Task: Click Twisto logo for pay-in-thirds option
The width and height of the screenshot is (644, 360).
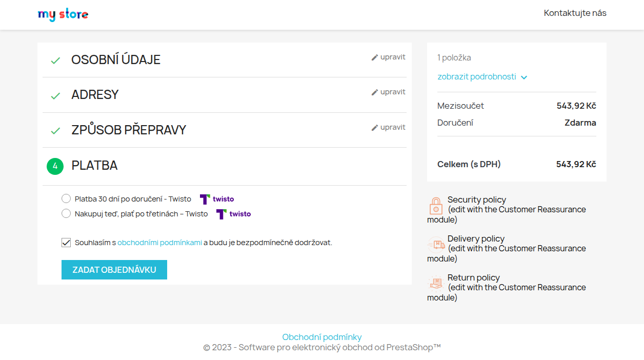Action: pos(234,214)
